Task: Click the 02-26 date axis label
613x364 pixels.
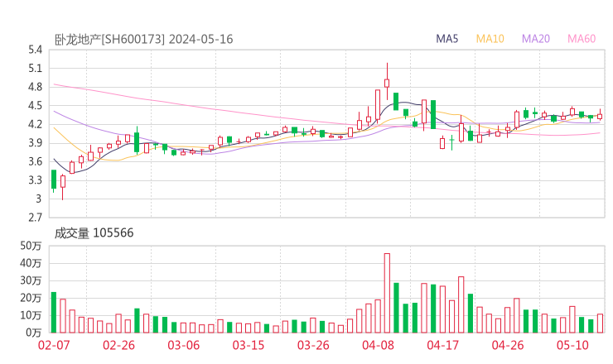Action: tap(118, 345)
